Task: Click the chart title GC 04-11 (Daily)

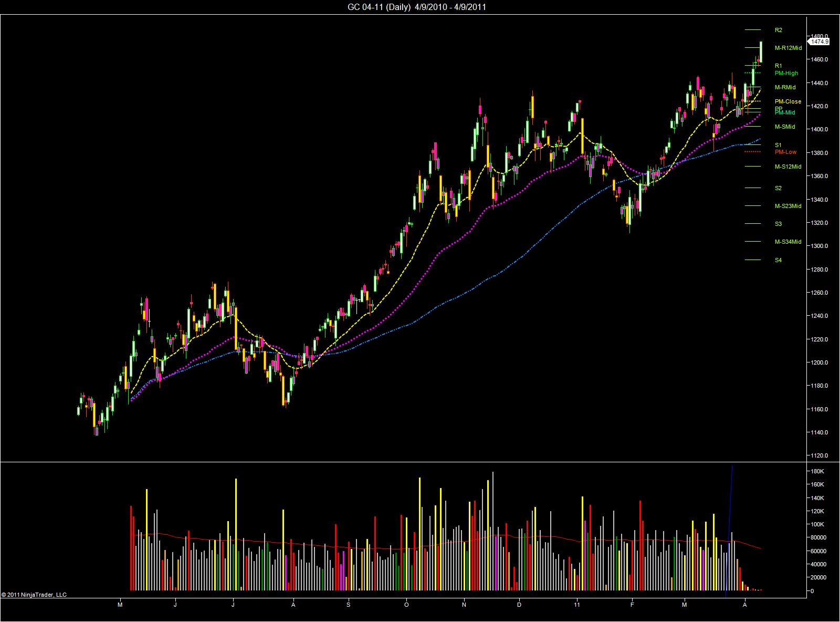Action: point(379,7)
